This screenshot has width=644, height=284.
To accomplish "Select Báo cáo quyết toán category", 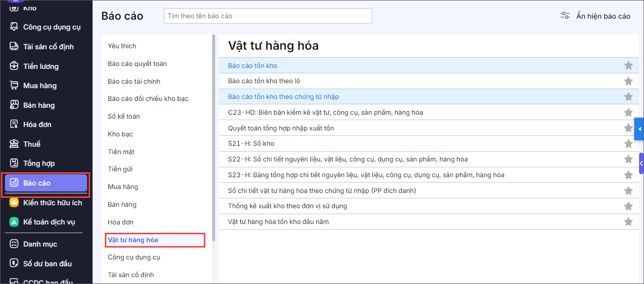I will pyautogui.click(x=137, y=63).
